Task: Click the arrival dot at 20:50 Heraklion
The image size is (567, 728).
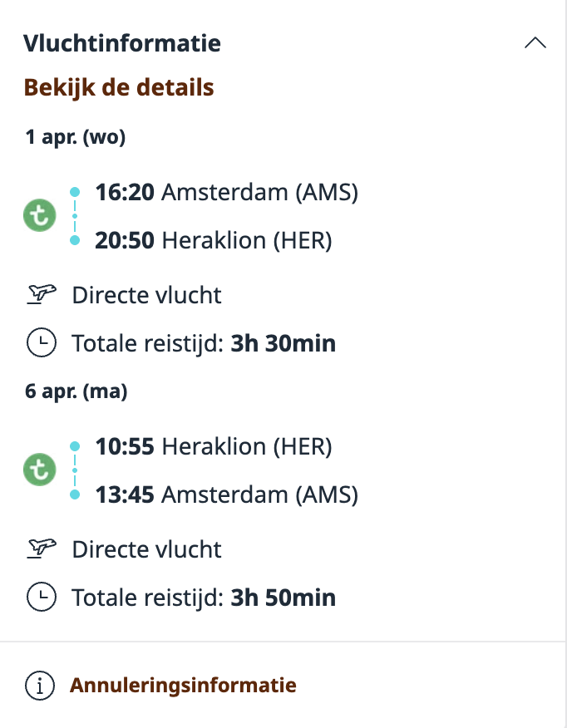Action: click(x=76, y=239)
